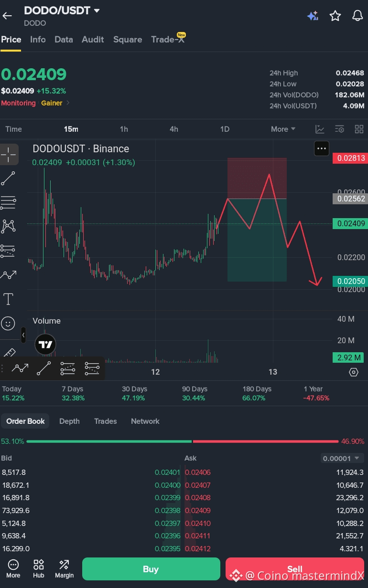Pick the rightmost floating toolbar position tool

[92, 368]
